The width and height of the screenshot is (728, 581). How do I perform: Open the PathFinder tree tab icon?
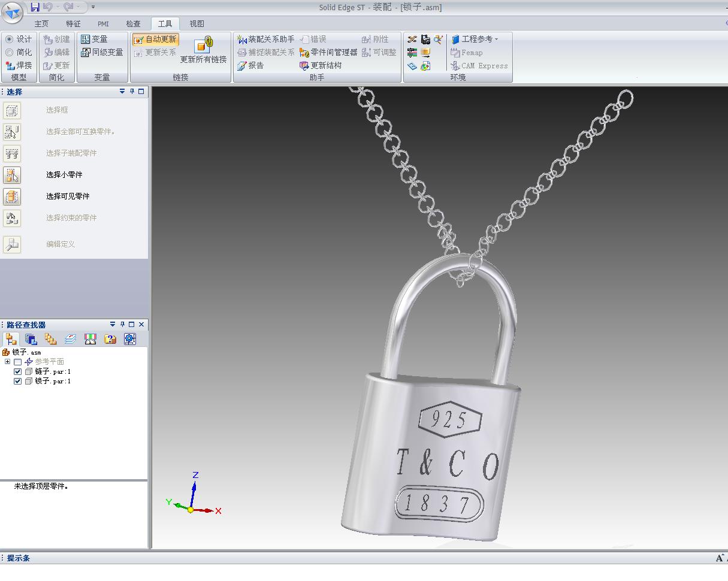click(11, 339)
